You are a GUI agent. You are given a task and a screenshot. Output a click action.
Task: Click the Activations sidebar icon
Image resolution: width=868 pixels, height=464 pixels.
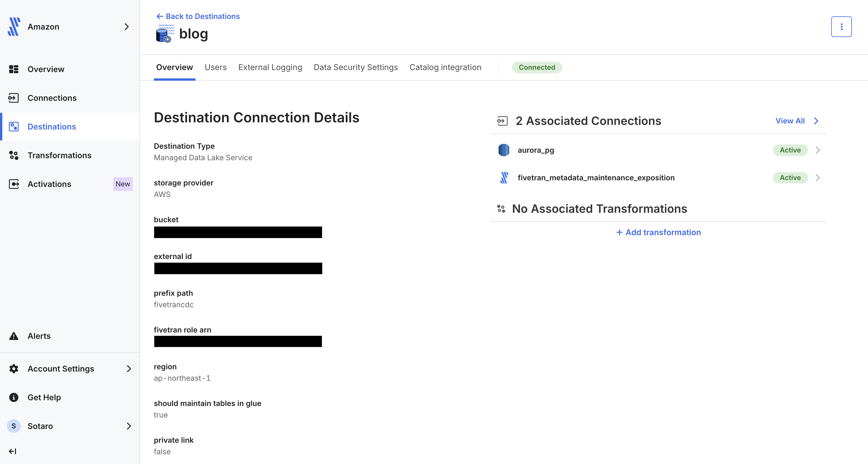click(13, 184)
